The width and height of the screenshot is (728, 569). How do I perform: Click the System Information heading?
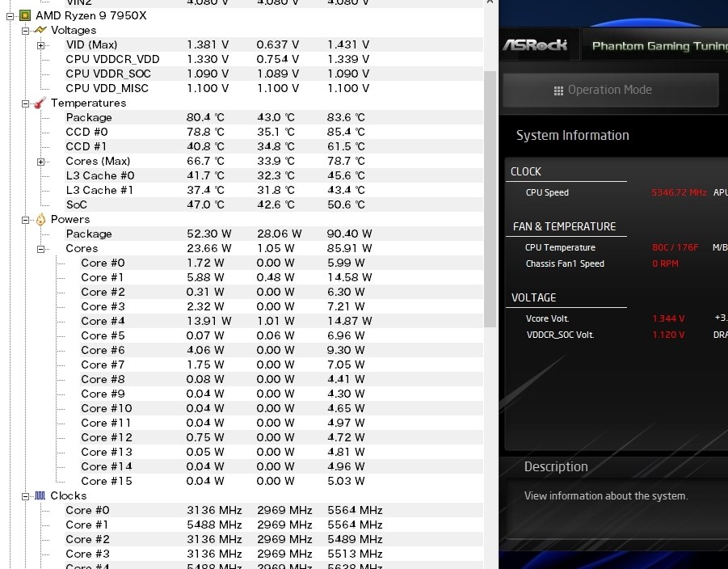tap(573, 136)
